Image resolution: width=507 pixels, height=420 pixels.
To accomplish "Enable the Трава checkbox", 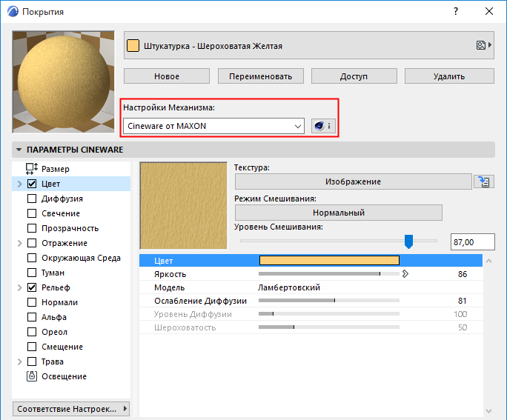I will tap(32, 361).
